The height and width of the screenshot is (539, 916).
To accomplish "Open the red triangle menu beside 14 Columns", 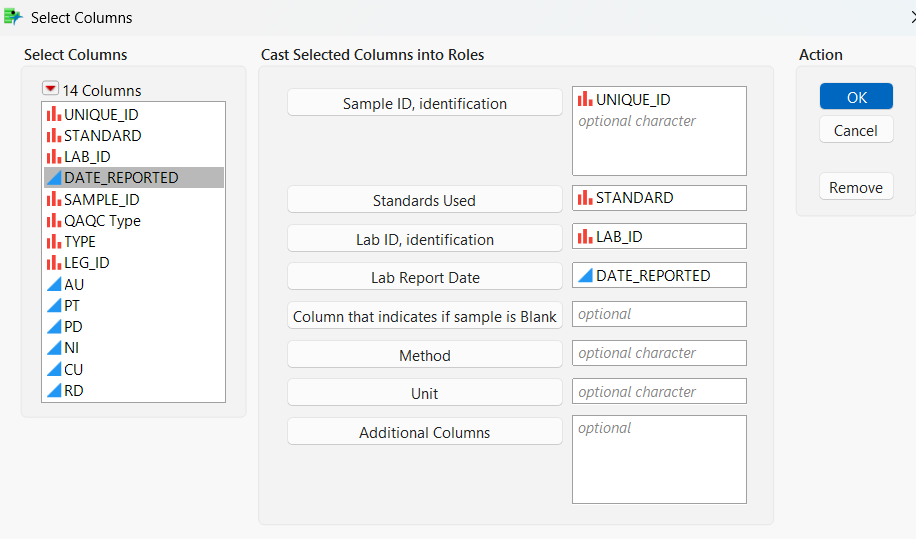I will (x=50, y=89).
